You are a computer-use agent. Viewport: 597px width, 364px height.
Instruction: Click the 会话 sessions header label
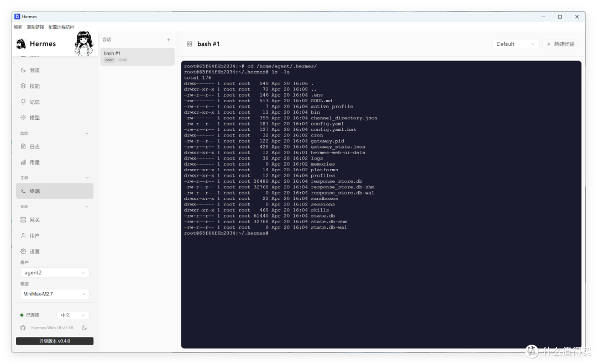[107, 40]
